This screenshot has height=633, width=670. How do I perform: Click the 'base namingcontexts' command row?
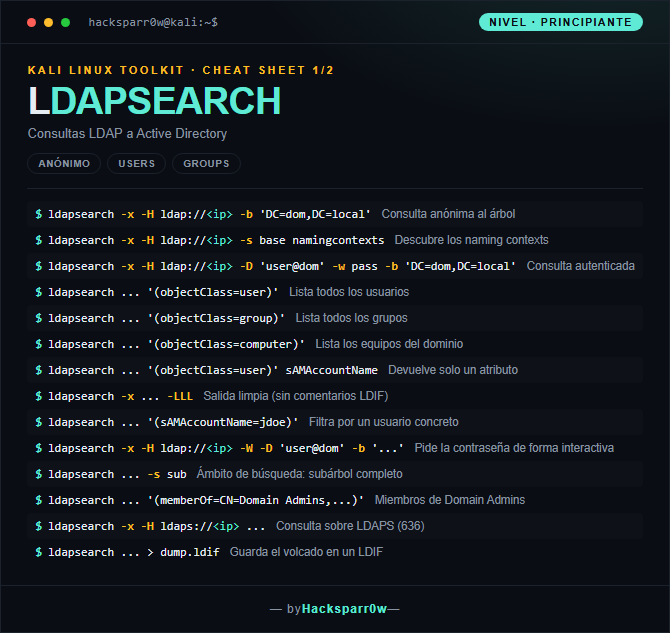pos(335,240)
